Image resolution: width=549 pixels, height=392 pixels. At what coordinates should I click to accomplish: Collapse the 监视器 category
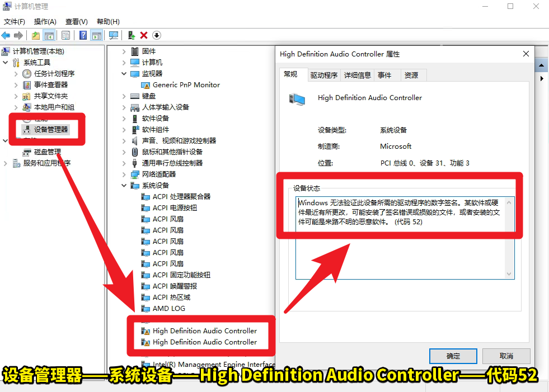coord(124,74)
